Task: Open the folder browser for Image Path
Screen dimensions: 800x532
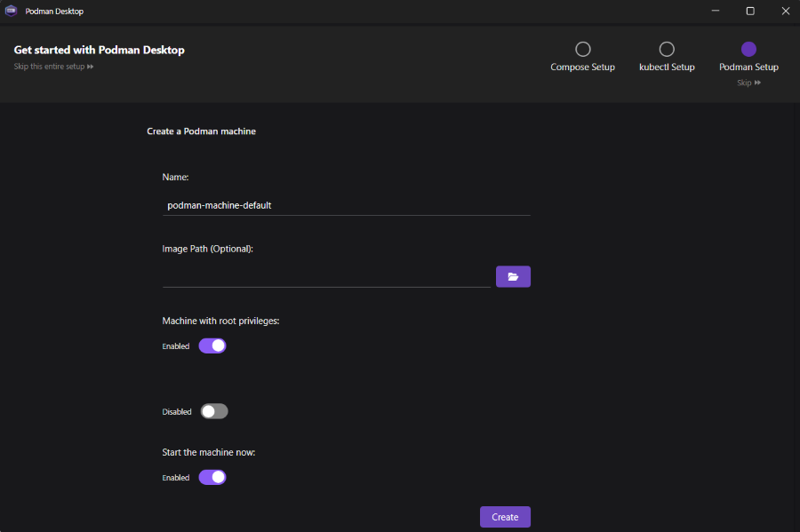Action: 513,276
